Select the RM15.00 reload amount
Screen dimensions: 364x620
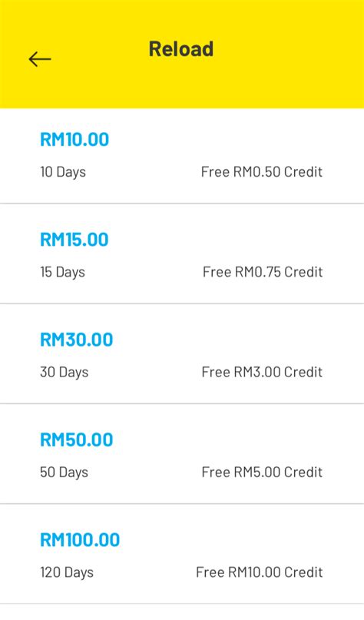[74, 240]
